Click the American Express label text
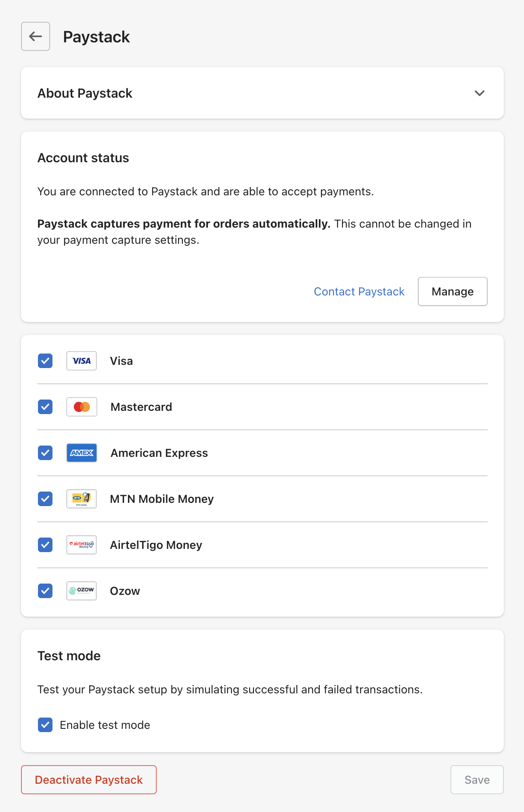This screenshot has height=812, width=524. pos(159,453)
